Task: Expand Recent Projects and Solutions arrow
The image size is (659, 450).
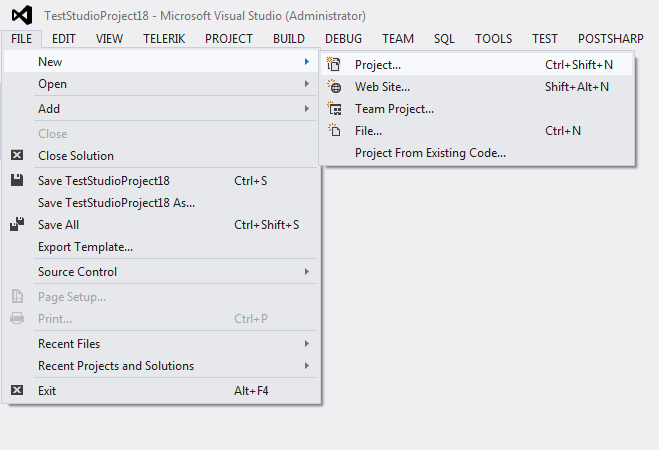Action: 307,366
